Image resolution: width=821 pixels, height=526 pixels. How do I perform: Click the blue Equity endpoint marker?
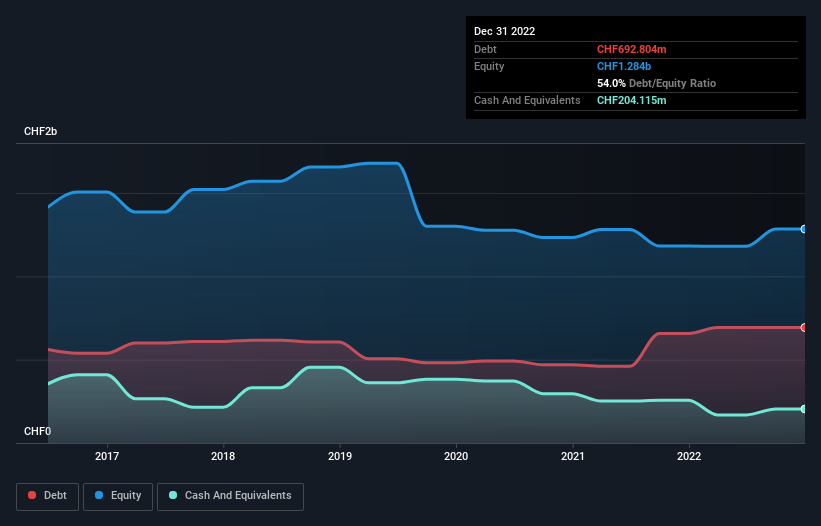tap(804, 229)
